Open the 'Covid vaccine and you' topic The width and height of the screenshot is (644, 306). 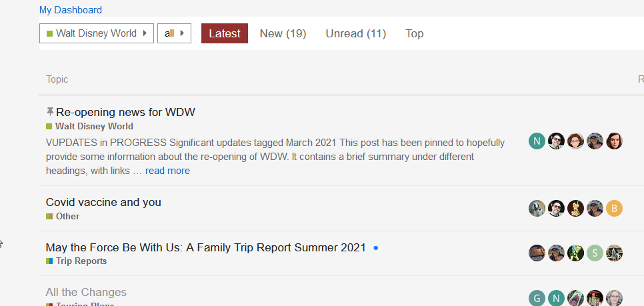pyautogui.click(x=103, y=202)
